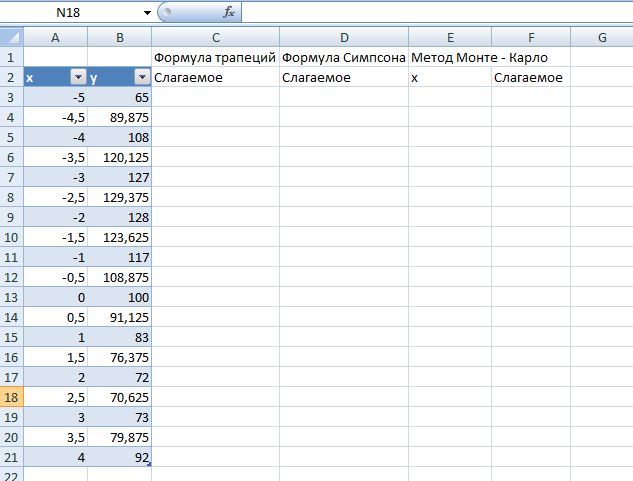The image size is (633, 481).
Task: Open the filter dropdown for column y
Action: click(141, 77)
